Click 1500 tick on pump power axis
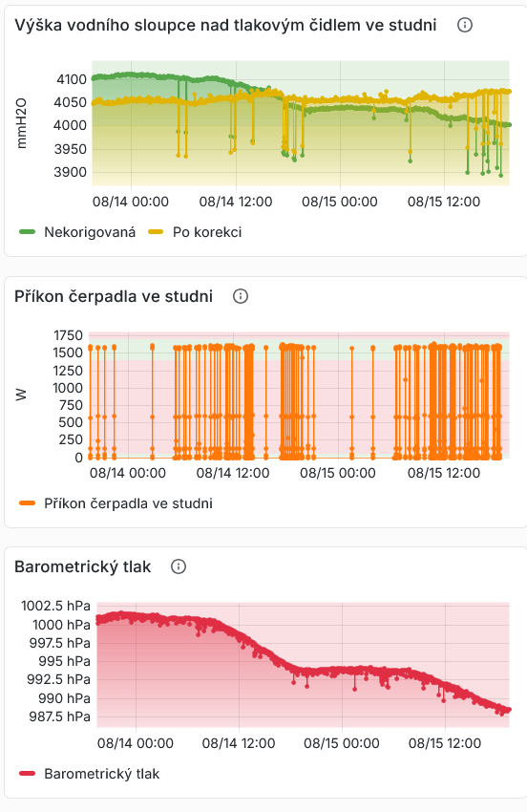This screenshot has width=527, height=812. 68,353
